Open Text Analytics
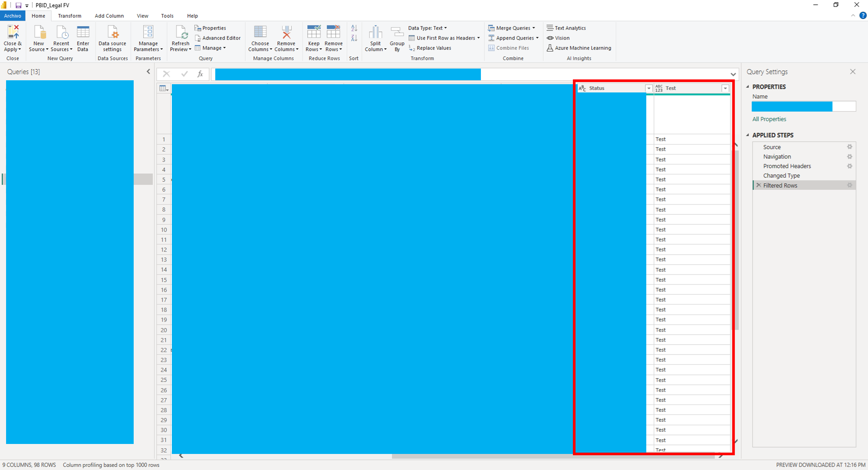 566,28
